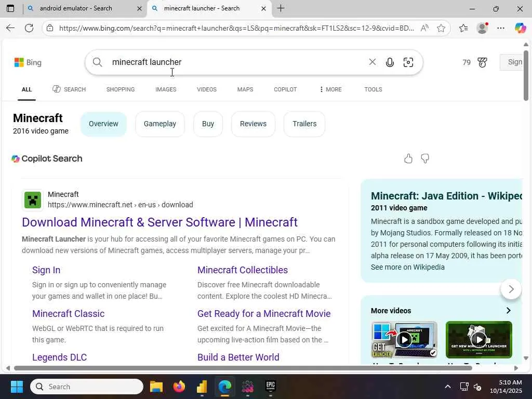
Task: Refresh the current page
Action: [x=29, y=28]
